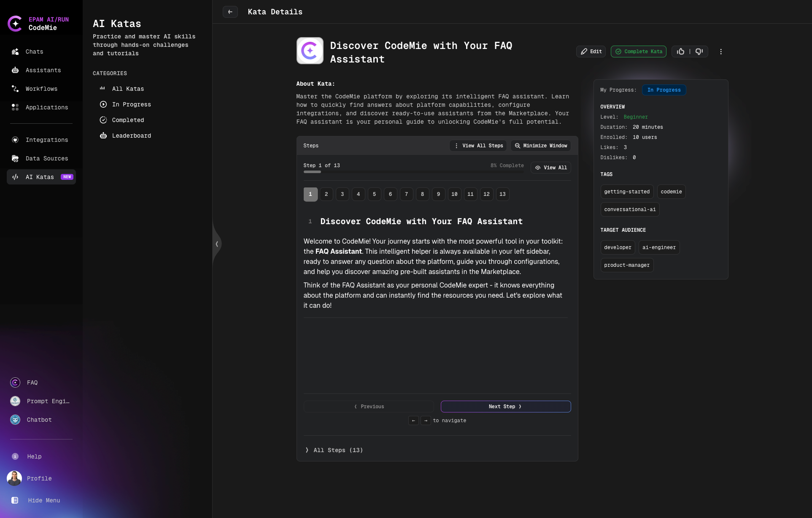812x518 pixels.
Task: Click the back arrow beside Kata Details
Action: [x=230, y=12]
